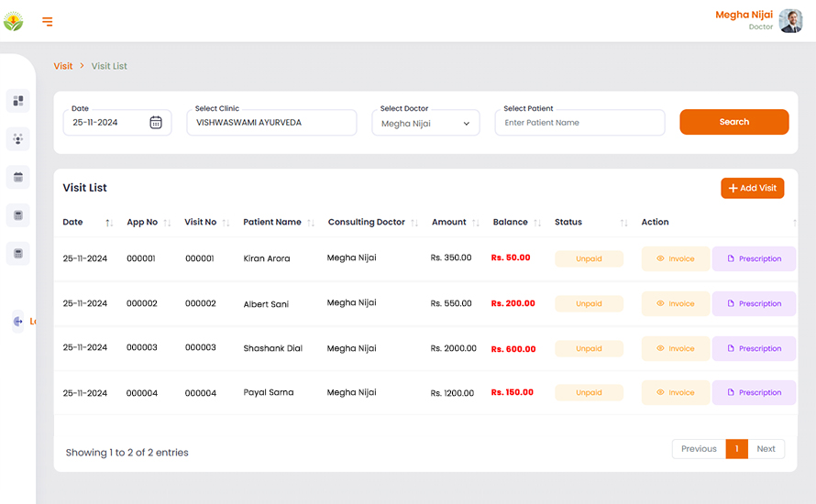Open the Select Clinic field
This screenshot has width=816, height=504.
(x=271, y=123)
